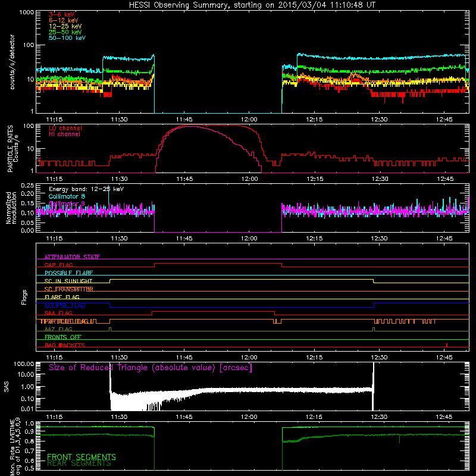Click the 11:45 tick under particle rates panel
The height and width of the screenshot is (476, 476).
pos(184,179)
